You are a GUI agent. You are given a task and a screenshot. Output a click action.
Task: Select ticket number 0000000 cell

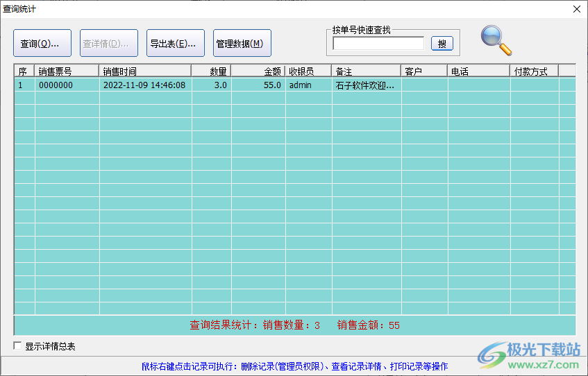(67, 85)
